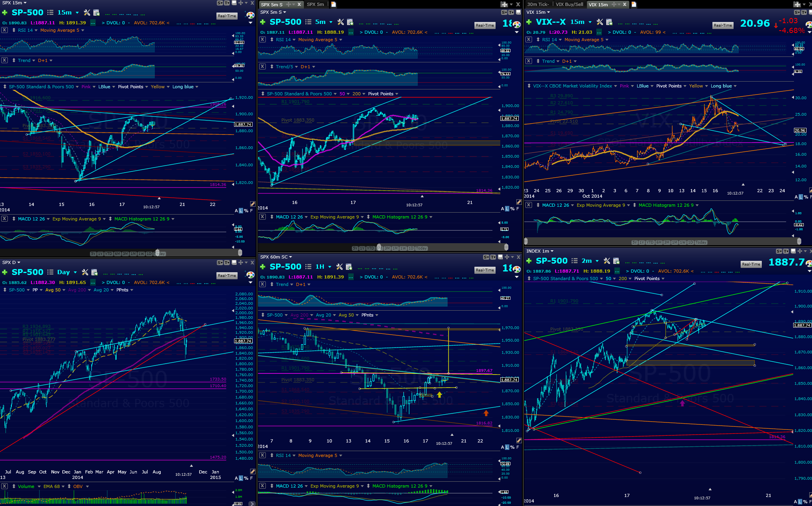Screen dimensions: 812x506
Task: Grab the right time-range slider handle in SPX 15m
Action: 240,253
